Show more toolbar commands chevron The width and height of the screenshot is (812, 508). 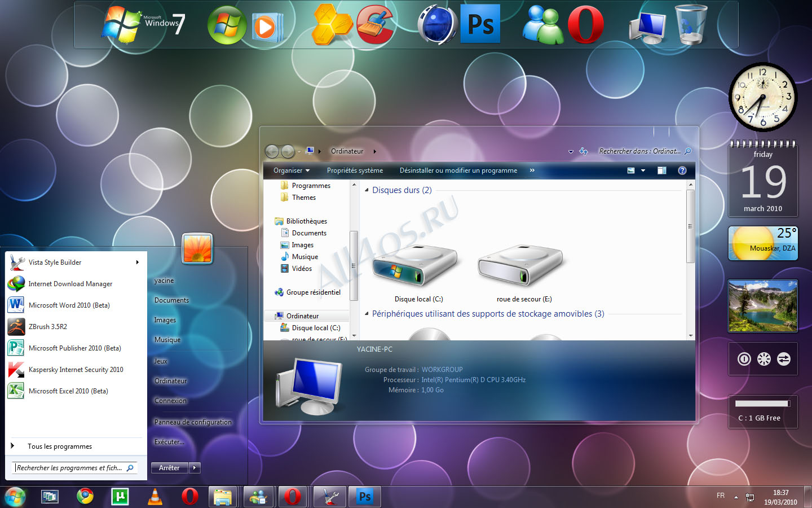point(532,170)
